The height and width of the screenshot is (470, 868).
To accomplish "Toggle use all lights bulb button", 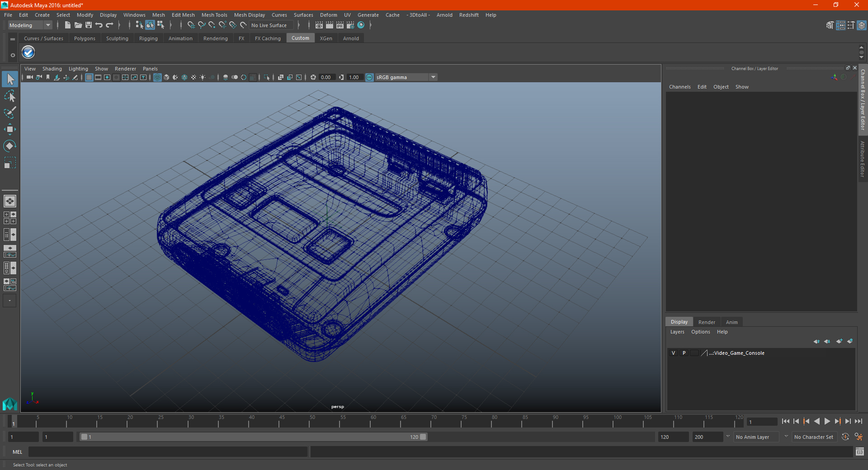I will coord(203,77).
